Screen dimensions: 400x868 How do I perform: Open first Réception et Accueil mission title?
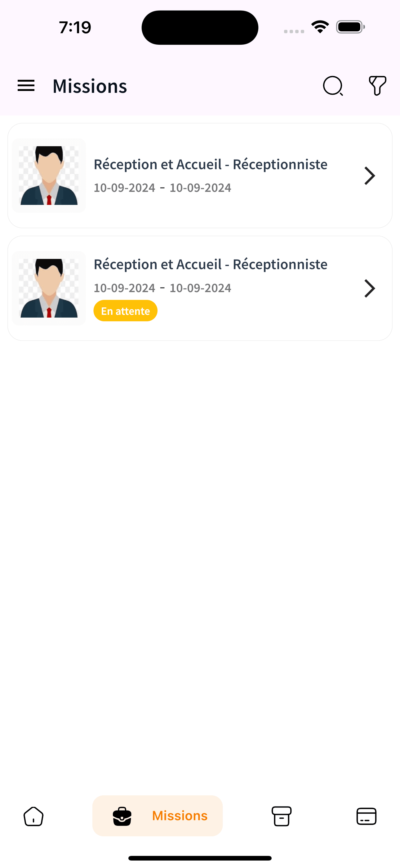(x=211, y=165)
